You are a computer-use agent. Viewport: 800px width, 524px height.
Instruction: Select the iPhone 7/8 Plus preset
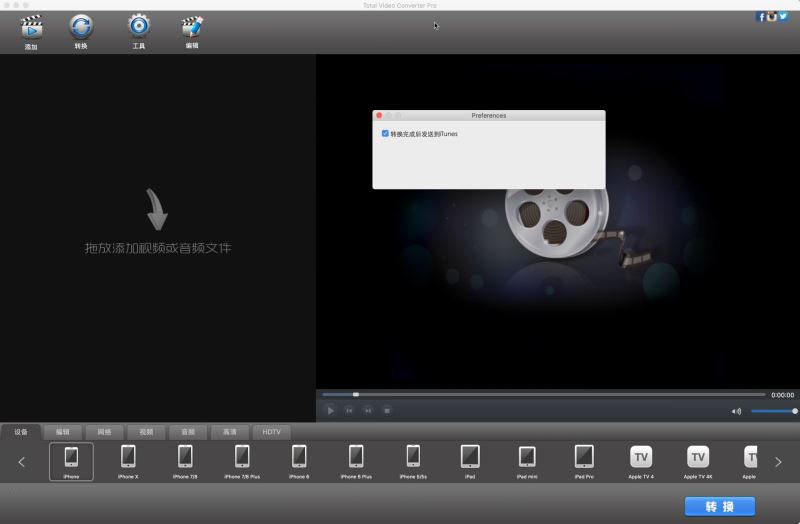tap(242, 461)
